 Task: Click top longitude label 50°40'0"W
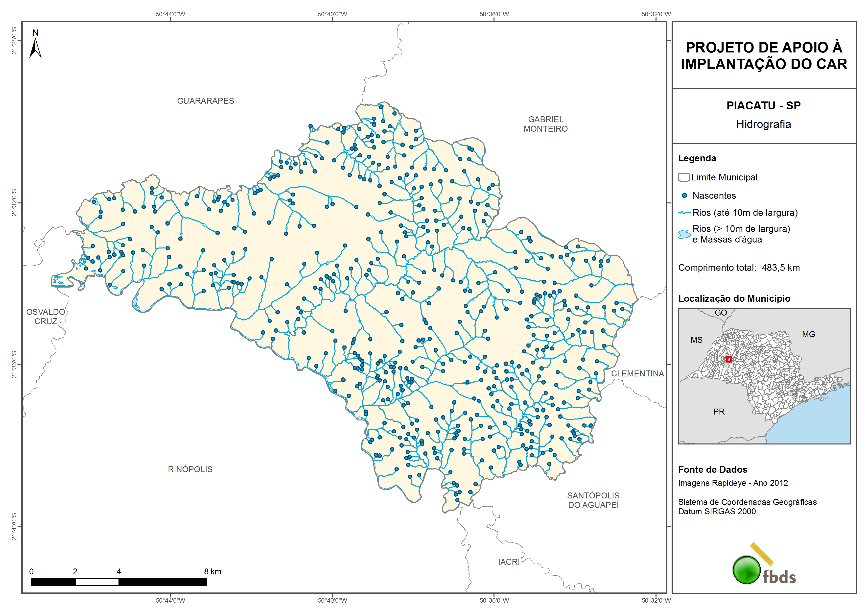click(x=332, y=14)
